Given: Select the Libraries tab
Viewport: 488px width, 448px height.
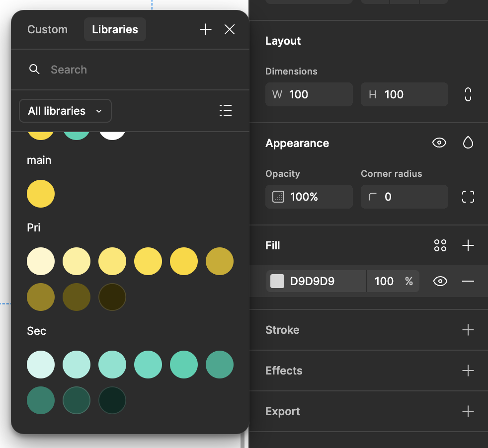Looking at the screenshot, I should click(x=115, y=30).
